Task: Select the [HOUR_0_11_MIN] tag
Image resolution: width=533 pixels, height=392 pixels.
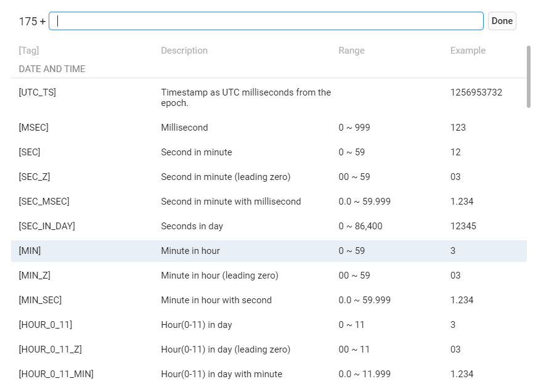Action: click(x=56, y=374)
